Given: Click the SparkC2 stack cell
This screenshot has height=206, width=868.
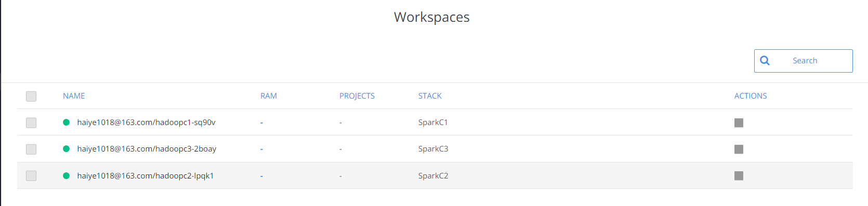Looking at the screenshot, I should click(x=433, y=175).
